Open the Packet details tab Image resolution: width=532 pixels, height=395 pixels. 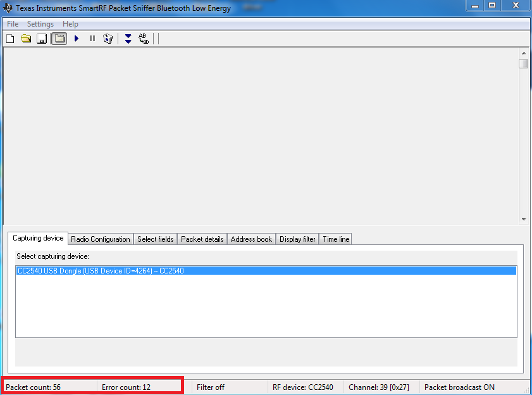pyautogui.click(x=202, y=239)
